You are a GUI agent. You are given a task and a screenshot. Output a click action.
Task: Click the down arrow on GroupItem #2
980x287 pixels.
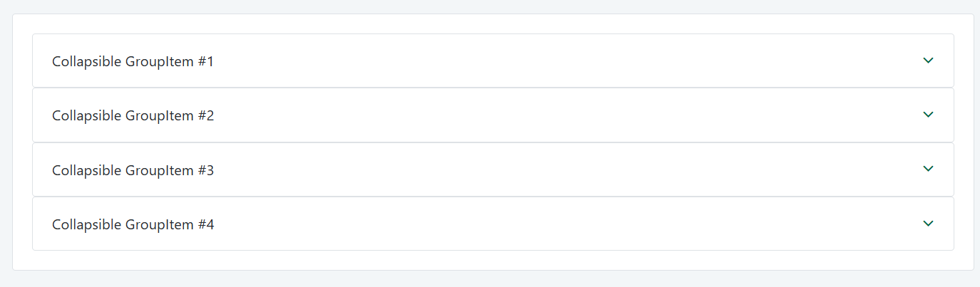[928, 115]
